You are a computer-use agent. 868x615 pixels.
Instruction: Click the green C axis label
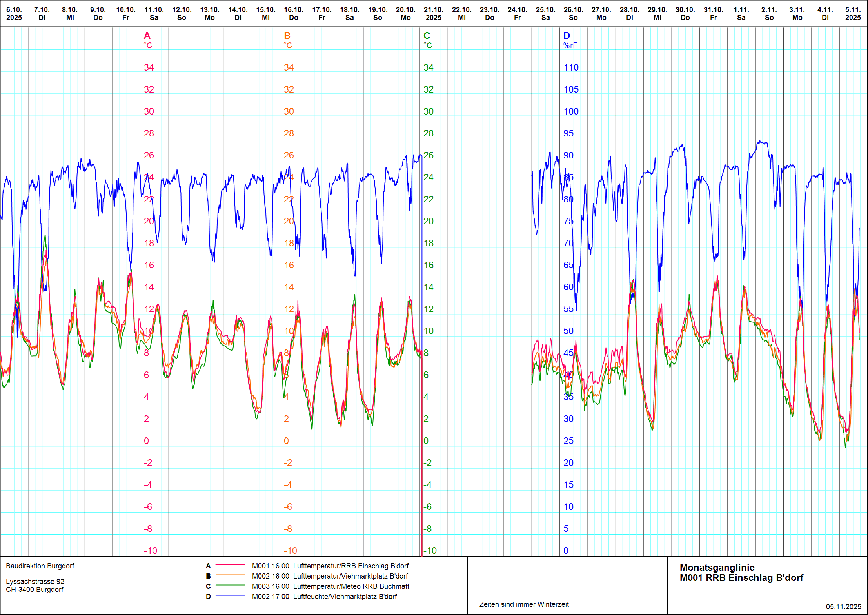(427, 36)
